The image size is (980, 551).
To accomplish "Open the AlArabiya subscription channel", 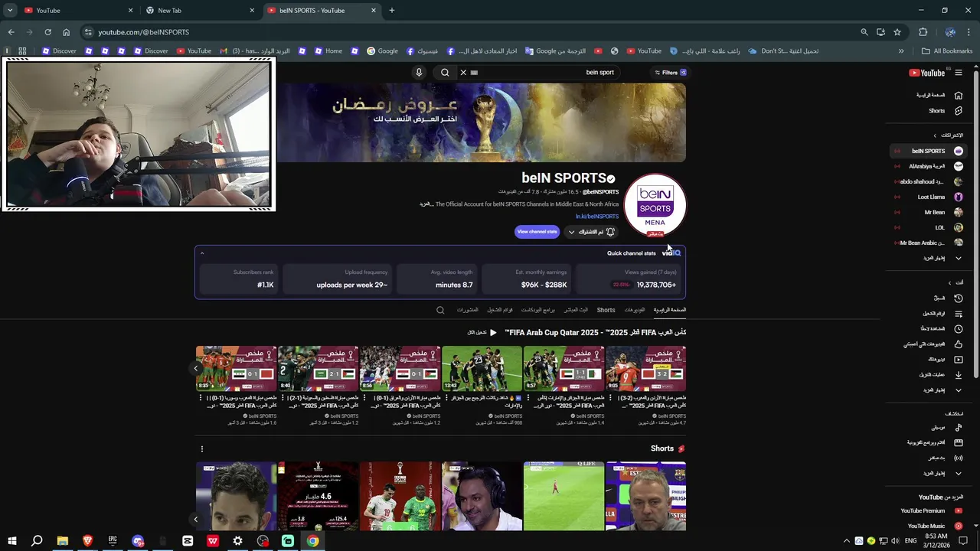I will coord(929,166).
